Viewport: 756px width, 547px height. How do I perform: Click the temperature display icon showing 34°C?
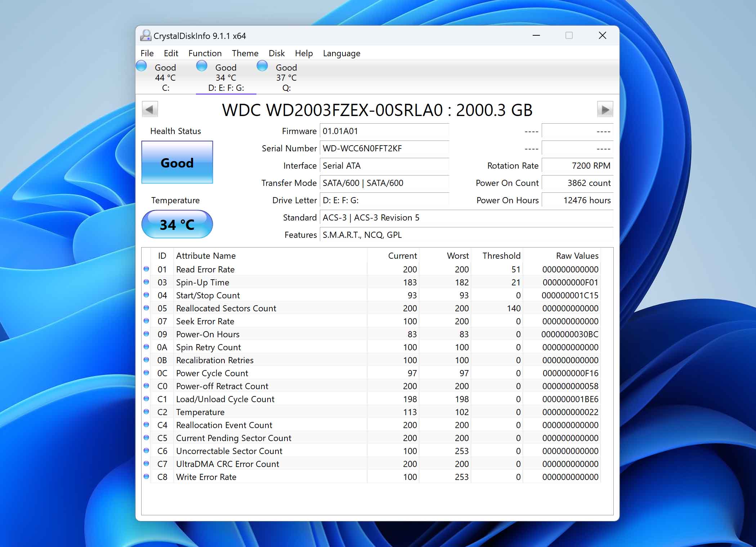point(177,224)
